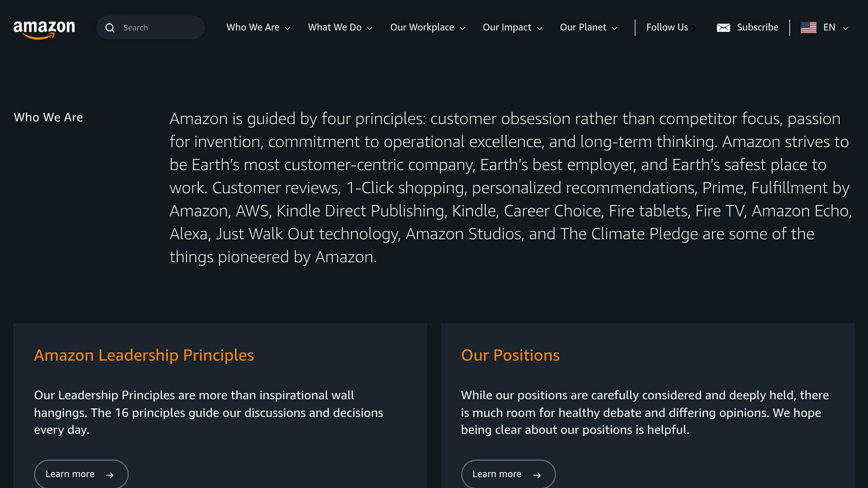Viewport: 868px width, 488px height.
Task: Open the Our Impact menu item
Action: (506, 27)
